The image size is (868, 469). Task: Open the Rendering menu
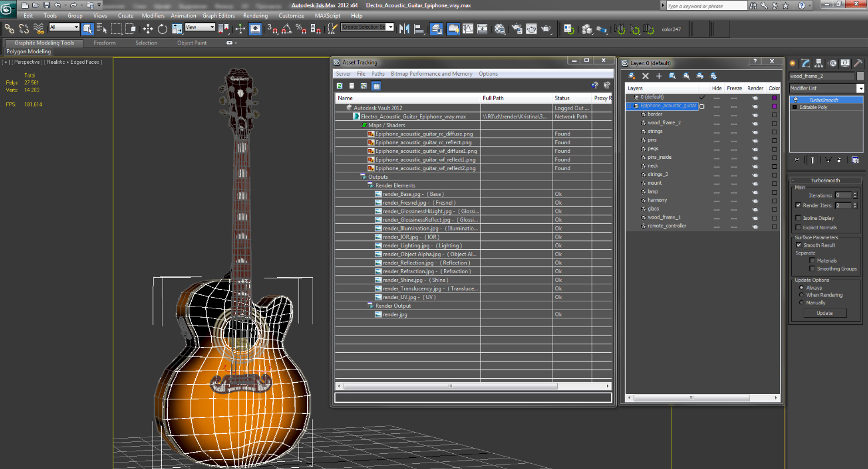pos(255,16)
